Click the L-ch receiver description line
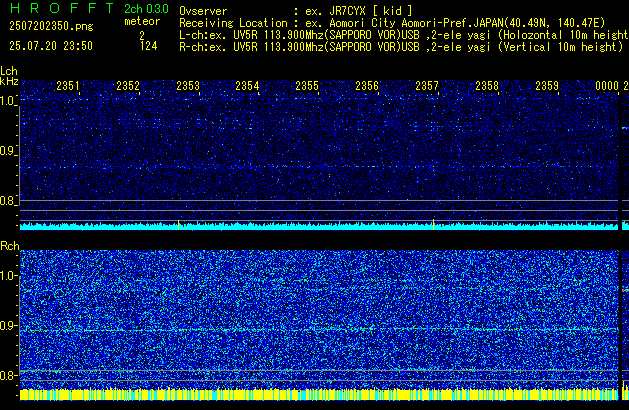This screenshot has width=629, height=410. [404, 35]
